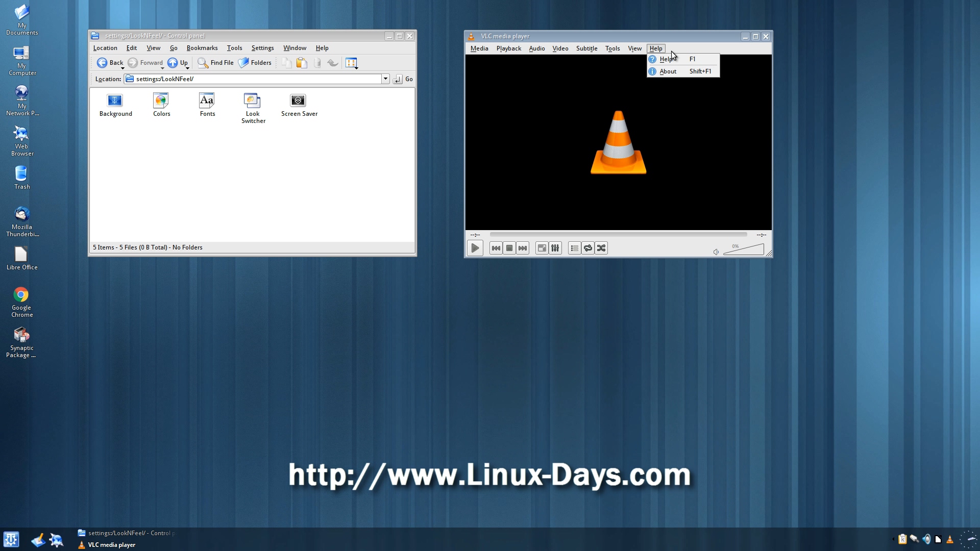Open the Screen Saver settings icon
The width and height of the screenshot is (980, 551).
pyautogui.click(x=299, y=105)
